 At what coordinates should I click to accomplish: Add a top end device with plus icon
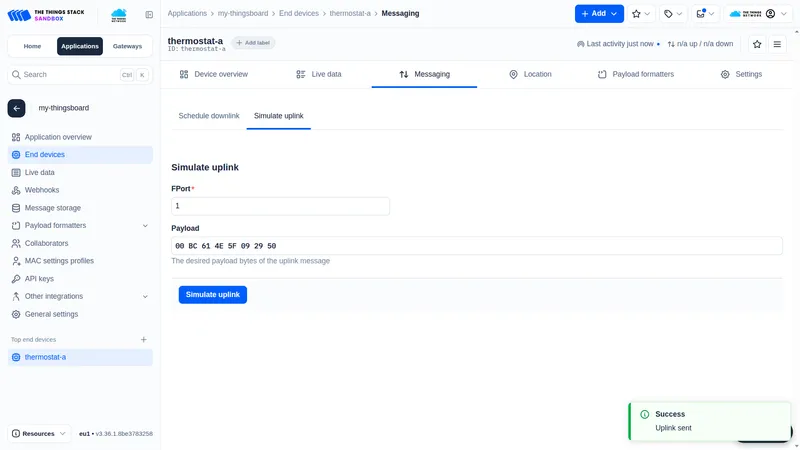[x=144, y=340]
